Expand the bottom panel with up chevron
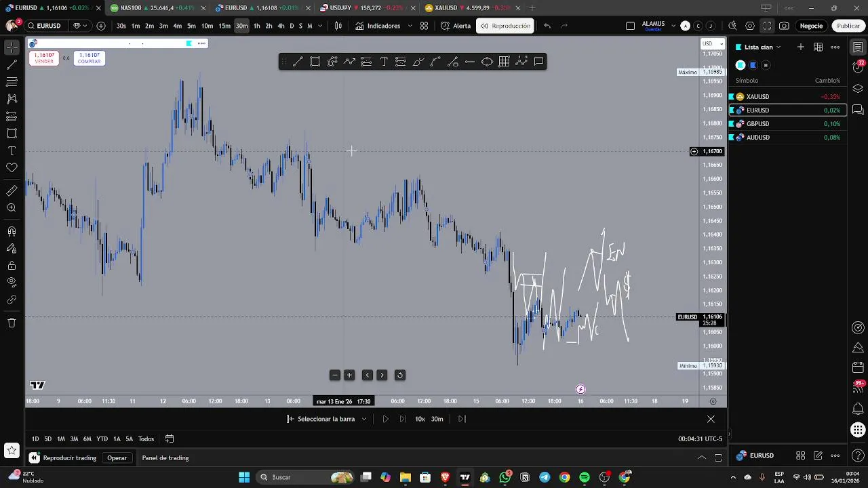The image size is (868, 488). (701, 457)
